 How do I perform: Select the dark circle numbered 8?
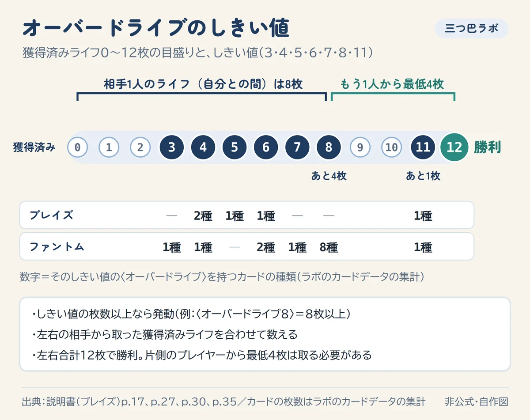pos(329,148)
